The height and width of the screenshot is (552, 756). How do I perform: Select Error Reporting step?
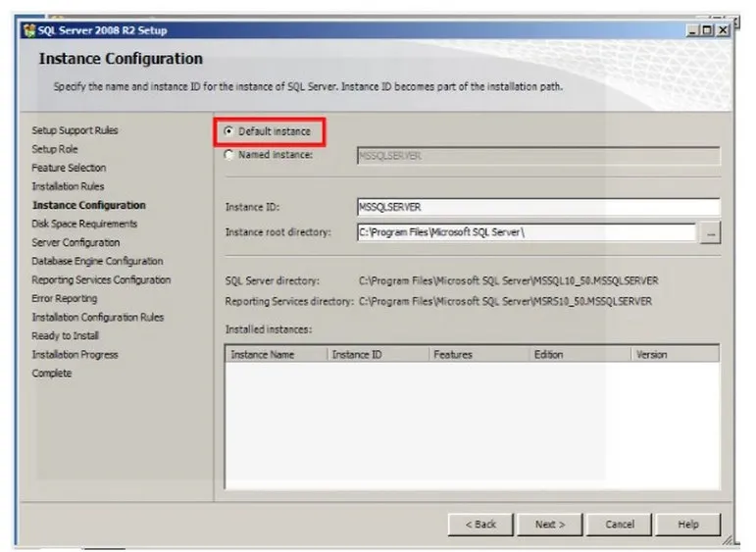click(x=64, y=298)
